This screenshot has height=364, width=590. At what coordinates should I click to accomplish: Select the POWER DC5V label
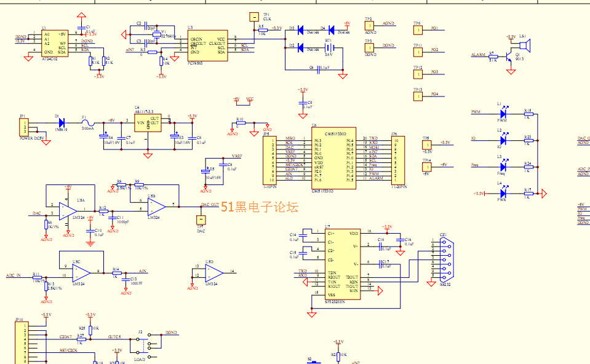(x=32, y=138)
